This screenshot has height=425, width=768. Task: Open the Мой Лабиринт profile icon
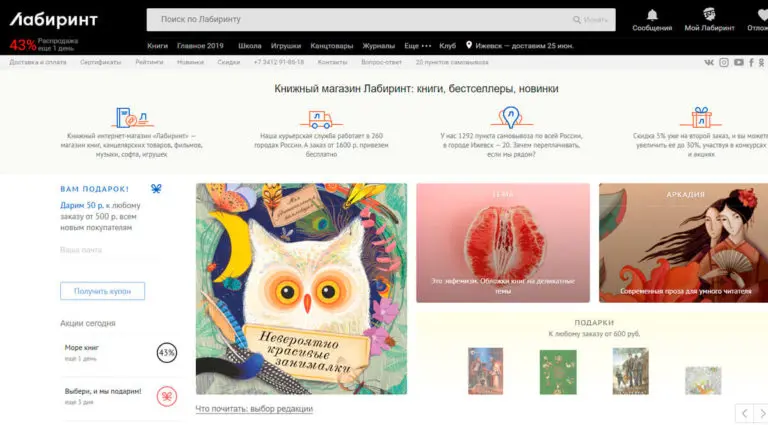[709, 14]
